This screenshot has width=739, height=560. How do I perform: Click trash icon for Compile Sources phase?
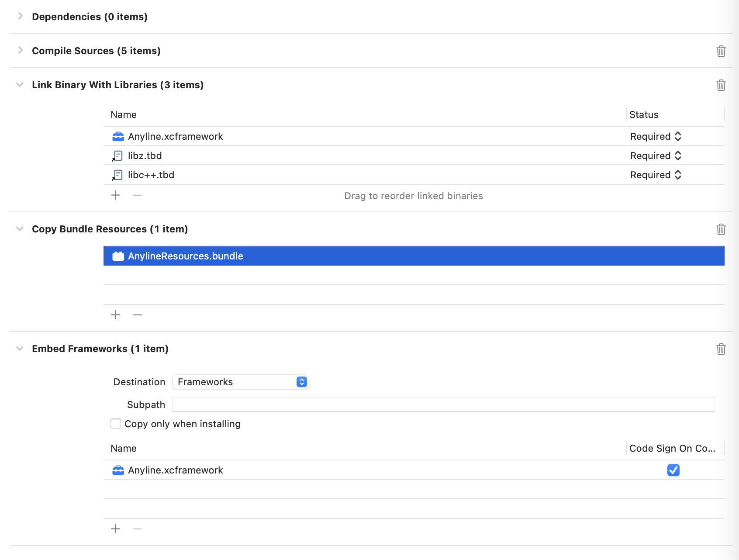[721, 51]
